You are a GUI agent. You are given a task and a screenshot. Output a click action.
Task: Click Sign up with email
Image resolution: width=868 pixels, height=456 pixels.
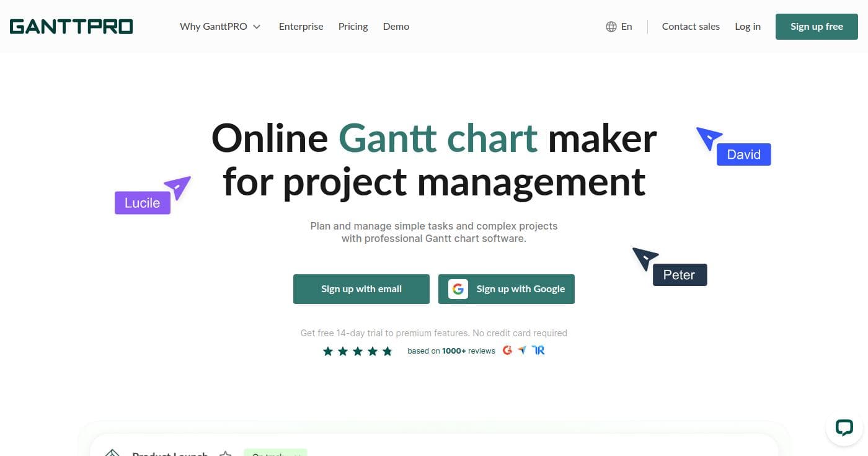coord(361,288)
